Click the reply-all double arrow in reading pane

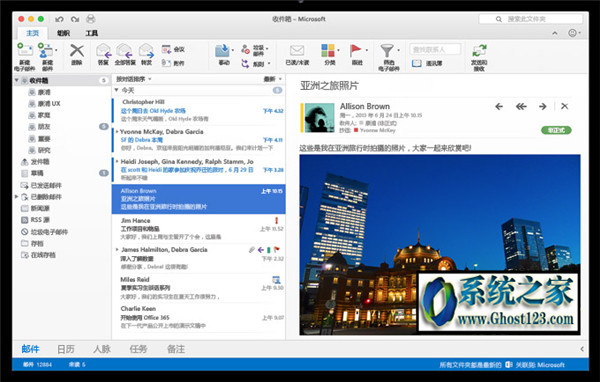[521, 106]
